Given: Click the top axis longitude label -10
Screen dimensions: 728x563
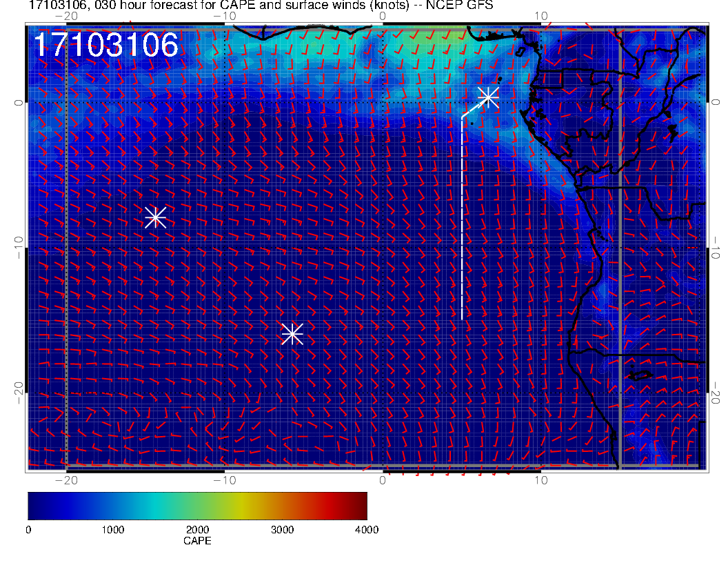Looking at the screenshot, I should (x=223, y=15).
